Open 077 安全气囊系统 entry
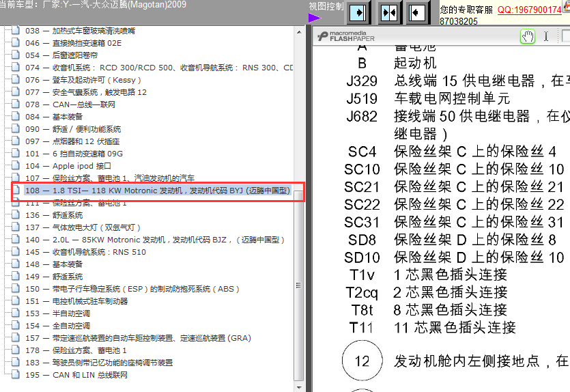The width and height of the screenshot is (570, 392). point(86,92)
